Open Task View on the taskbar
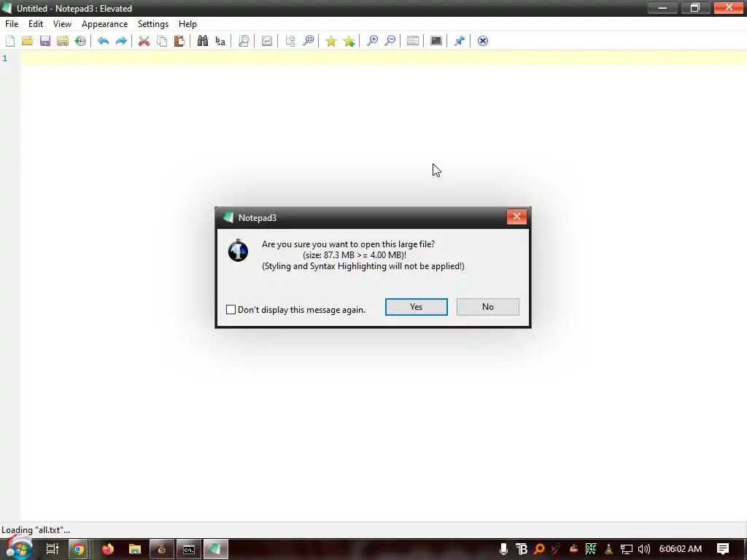 [x=52, y=549]
